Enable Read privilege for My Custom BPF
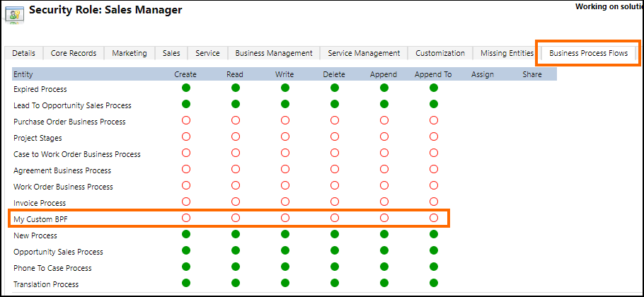This screenshot has width=644, height=297. (236, 218)
